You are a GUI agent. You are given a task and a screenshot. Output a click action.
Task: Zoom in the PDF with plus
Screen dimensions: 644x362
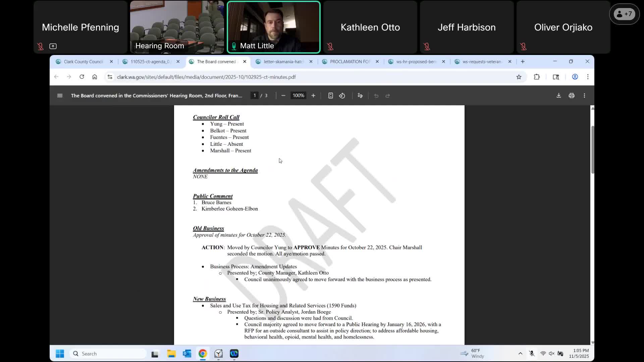[313, 96]
